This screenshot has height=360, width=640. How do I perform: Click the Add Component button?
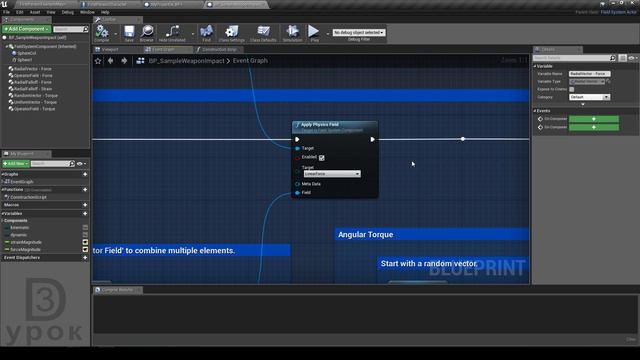[27, 29]
